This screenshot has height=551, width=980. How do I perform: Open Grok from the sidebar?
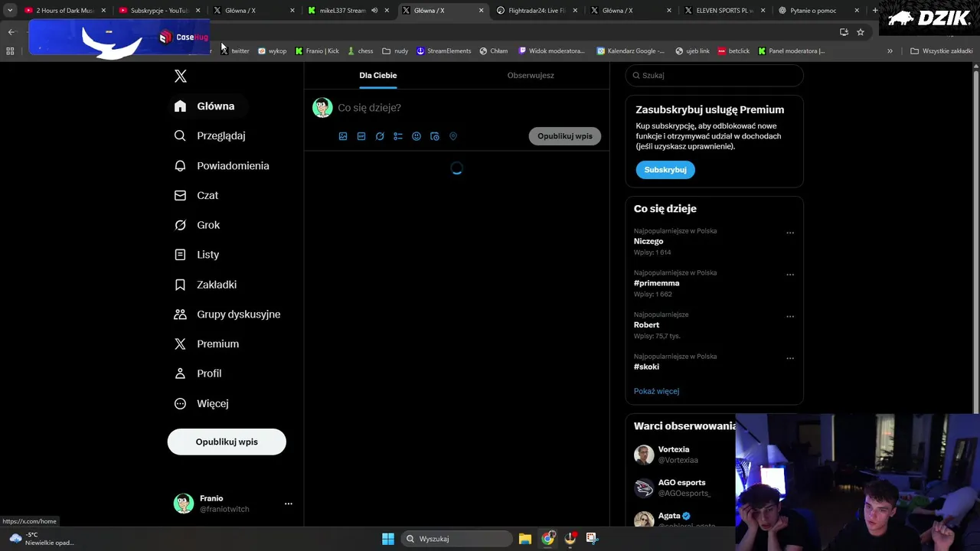point(198,225)
